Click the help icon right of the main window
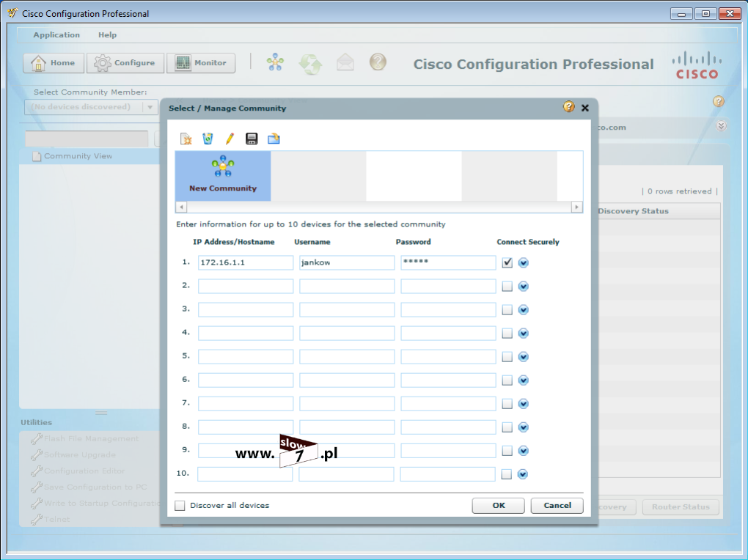This screenshot has height=560, width=748. coord(719,101)
